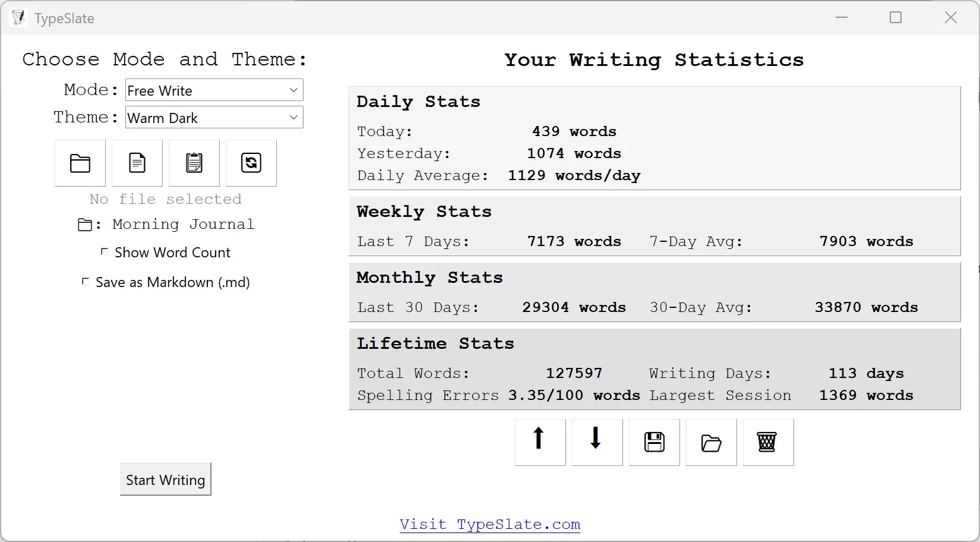Click the open folder icon button
Viewport: 980px width, 542px height.
pos(80,163)
